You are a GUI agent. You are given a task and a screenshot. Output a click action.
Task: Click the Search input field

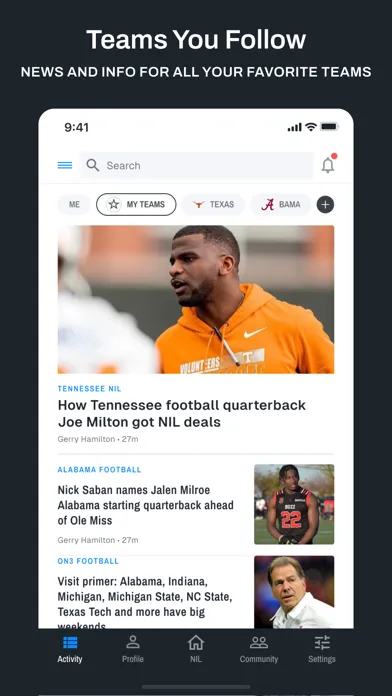click(197, 165)
